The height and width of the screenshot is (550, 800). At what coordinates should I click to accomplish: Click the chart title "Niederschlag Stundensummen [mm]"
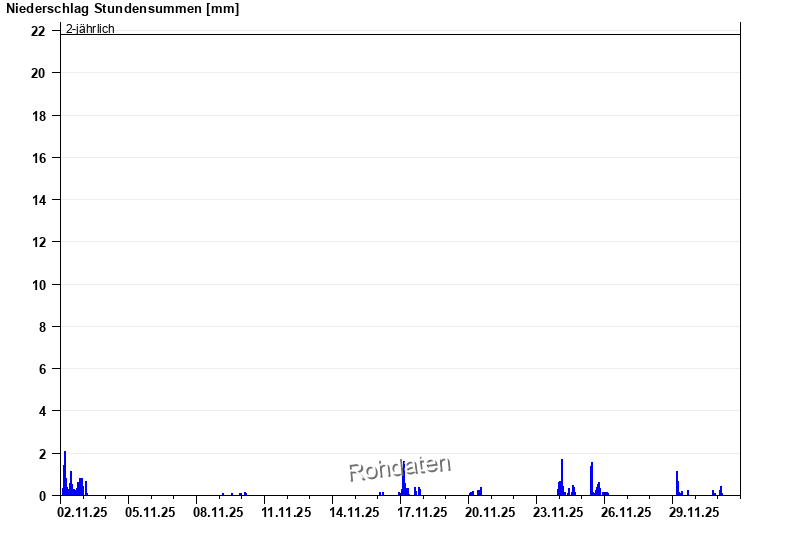point(123,9)
